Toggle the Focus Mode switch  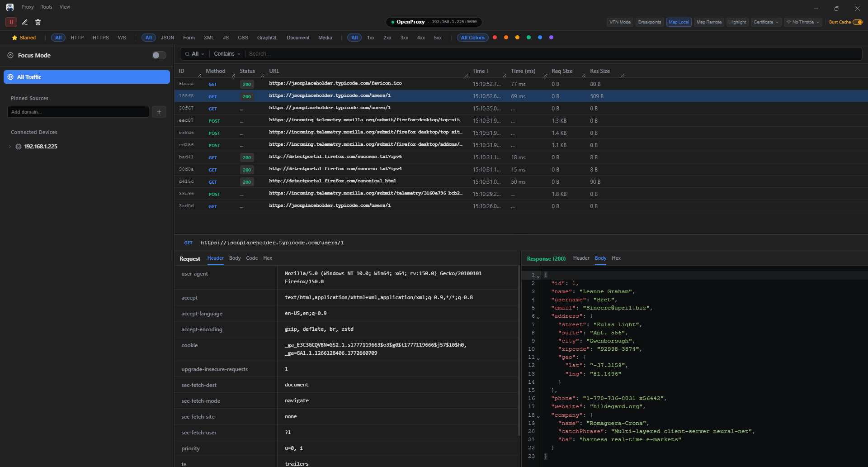tap(159, 55)
